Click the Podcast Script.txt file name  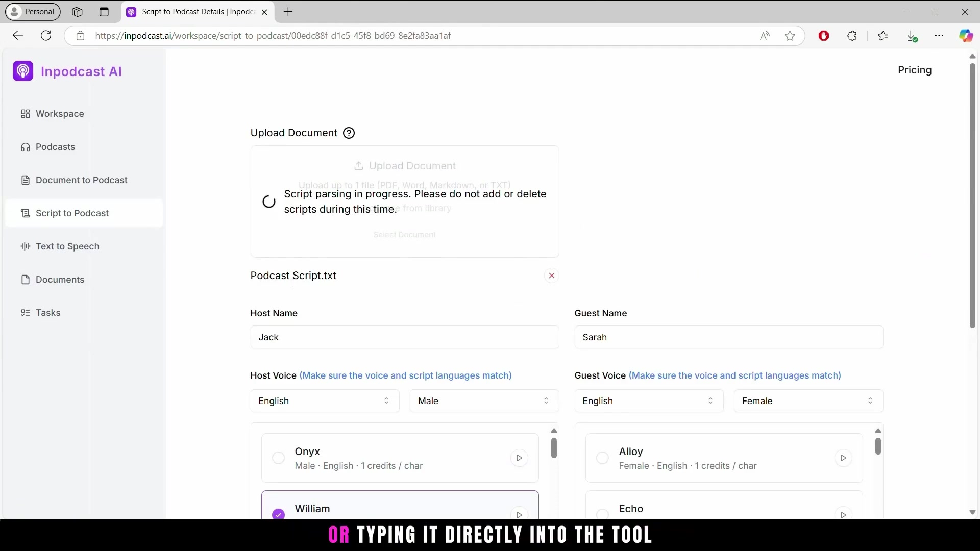point(293,275)
